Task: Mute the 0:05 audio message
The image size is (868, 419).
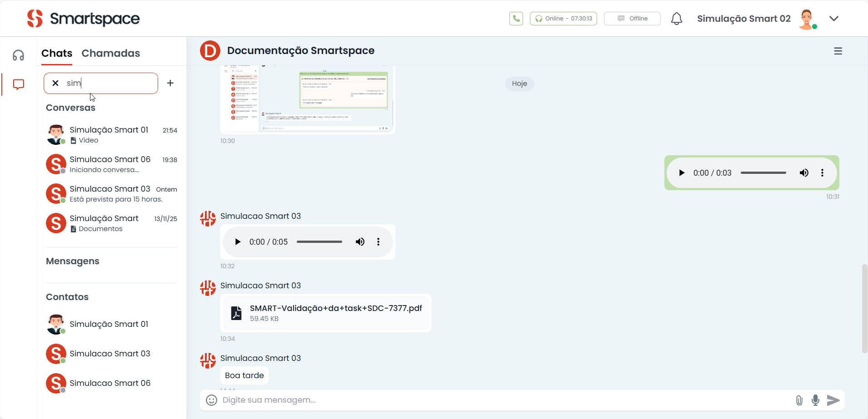Action: point(360,242)
